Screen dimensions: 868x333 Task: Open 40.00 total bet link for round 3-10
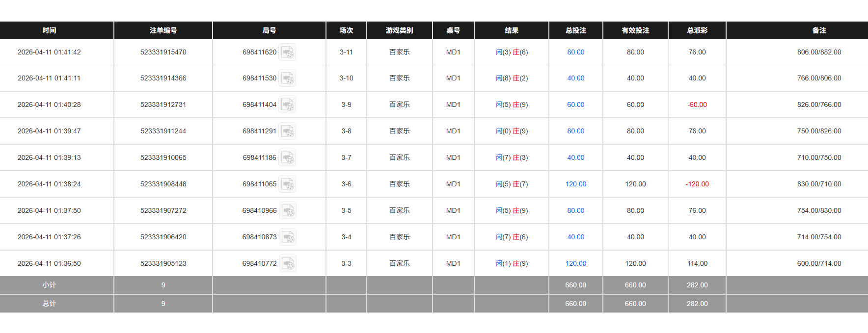pos(575,78)
